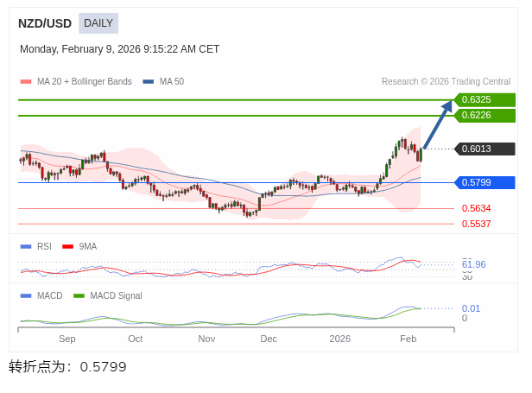The image size is (532, 393).
Task: Click the 0.6226 green target price label
Action: point(484,115)
